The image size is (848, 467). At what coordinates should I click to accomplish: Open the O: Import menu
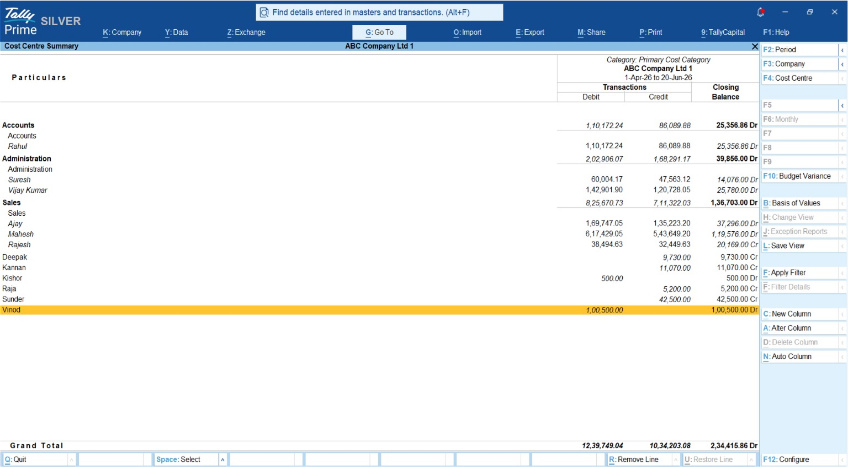(x=467, y=32)
